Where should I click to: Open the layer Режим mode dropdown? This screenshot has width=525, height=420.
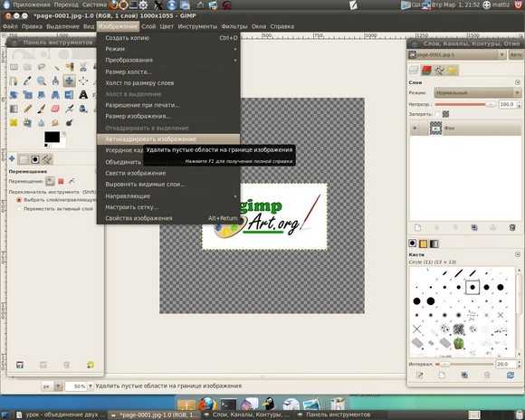[x=477, y=92]
